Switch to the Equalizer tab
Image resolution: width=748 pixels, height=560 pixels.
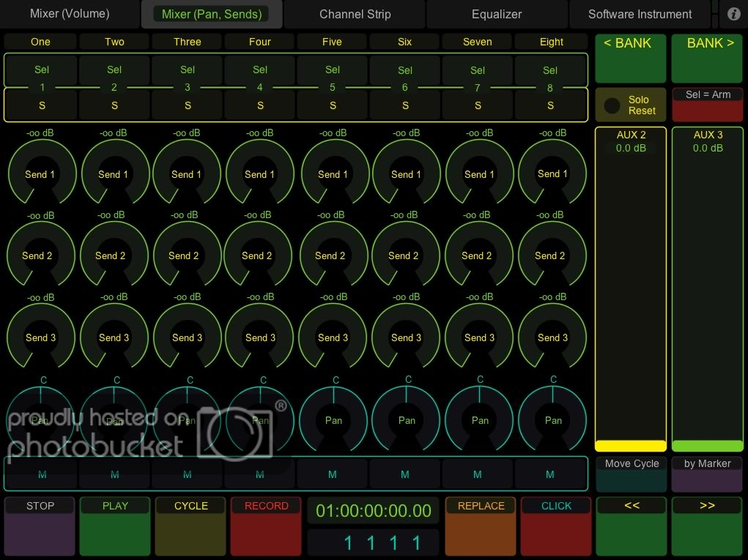(x=496, y=14)
